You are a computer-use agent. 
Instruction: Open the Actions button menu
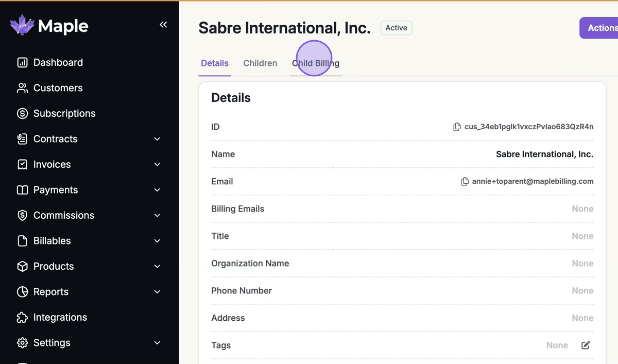pyautogui.click(x=600, y=28)
